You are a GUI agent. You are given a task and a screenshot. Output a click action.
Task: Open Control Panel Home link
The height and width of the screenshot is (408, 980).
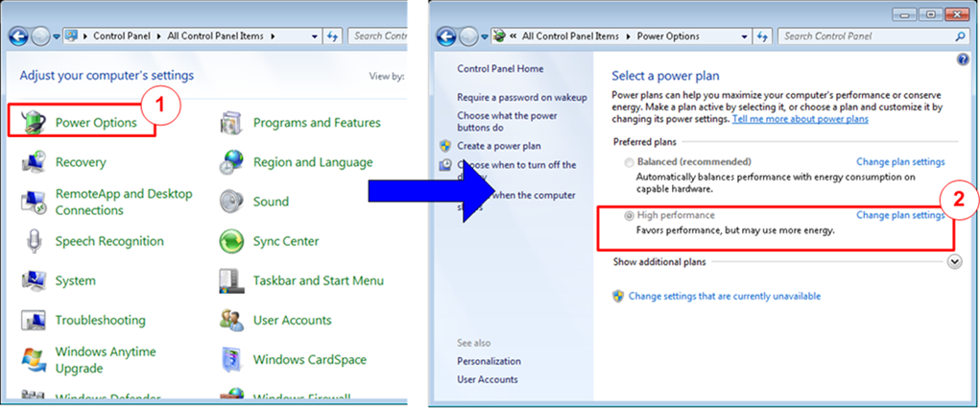click(500, 69)
